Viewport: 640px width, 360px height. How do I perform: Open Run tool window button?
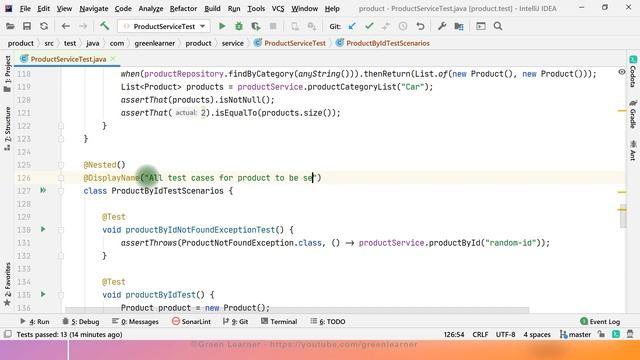tap(35, 322)
